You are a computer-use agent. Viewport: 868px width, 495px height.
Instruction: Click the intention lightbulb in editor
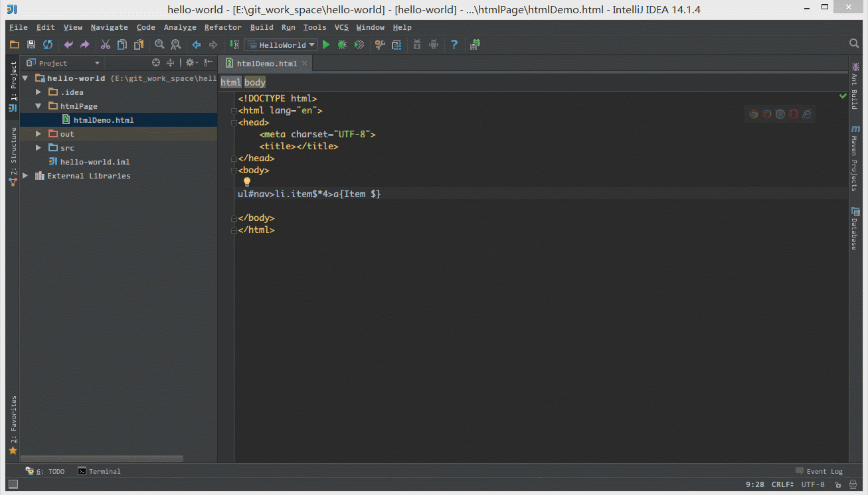pos(246,181)
